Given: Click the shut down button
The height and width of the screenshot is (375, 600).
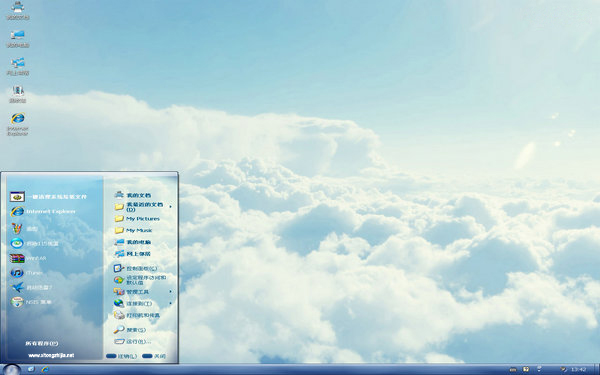Looking at the screenshot, I should (154, 356).
